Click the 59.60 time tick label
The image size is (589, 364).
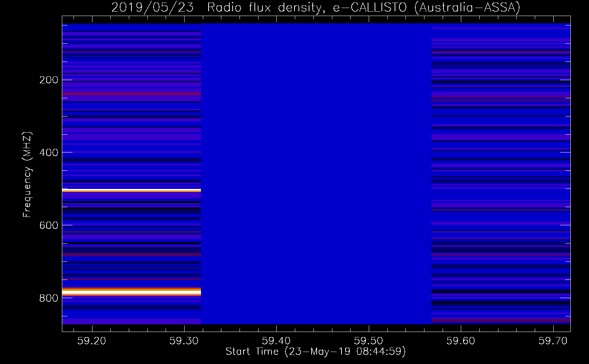tap(461, 341)
